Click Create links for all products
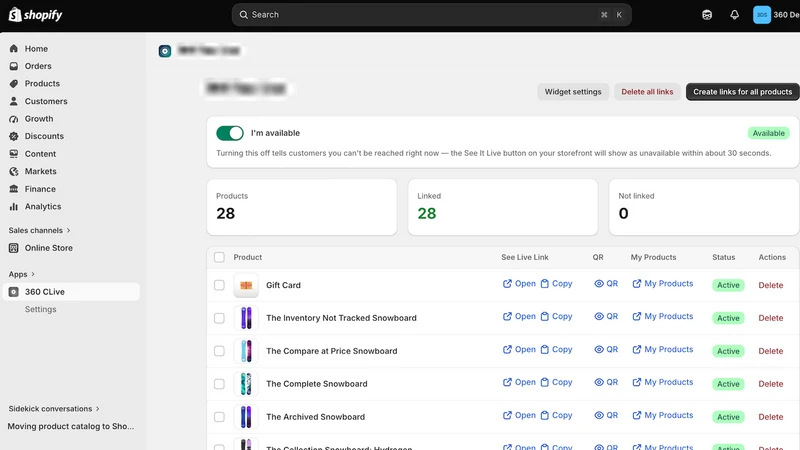800x450 pixels. point(742,92)
